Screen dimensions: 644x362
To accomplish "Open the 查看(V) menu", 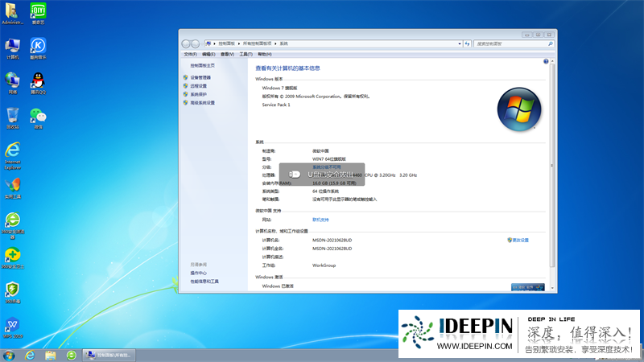I will pos(227,54).
